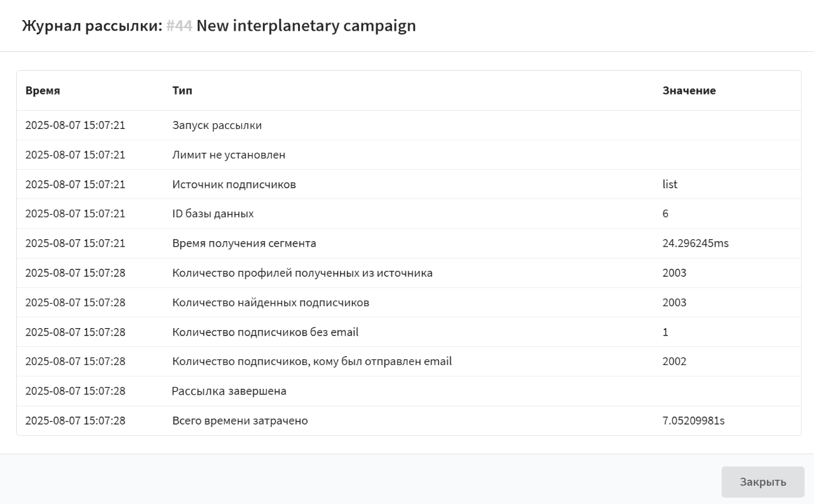Click the Закрыть button
The height and width of the screenshot is (504, 814).
763,482
